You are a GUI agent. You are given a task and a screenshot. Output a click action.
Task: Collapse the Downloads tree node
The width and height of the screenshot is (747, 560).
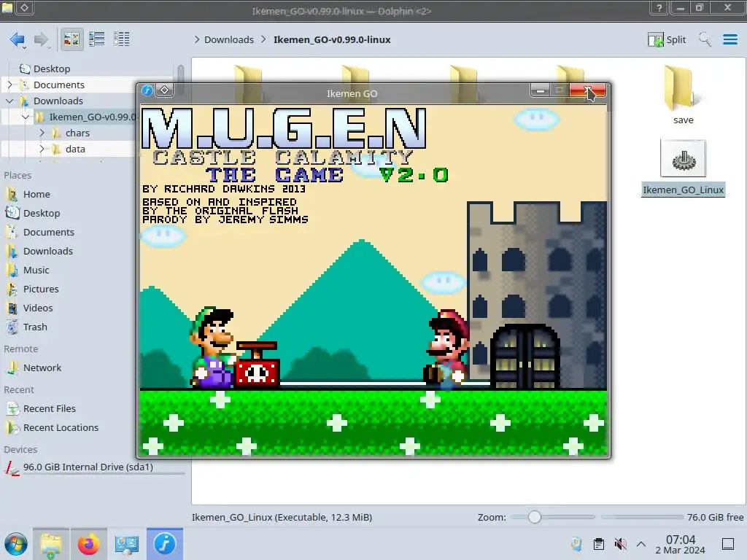pos(9,101)
